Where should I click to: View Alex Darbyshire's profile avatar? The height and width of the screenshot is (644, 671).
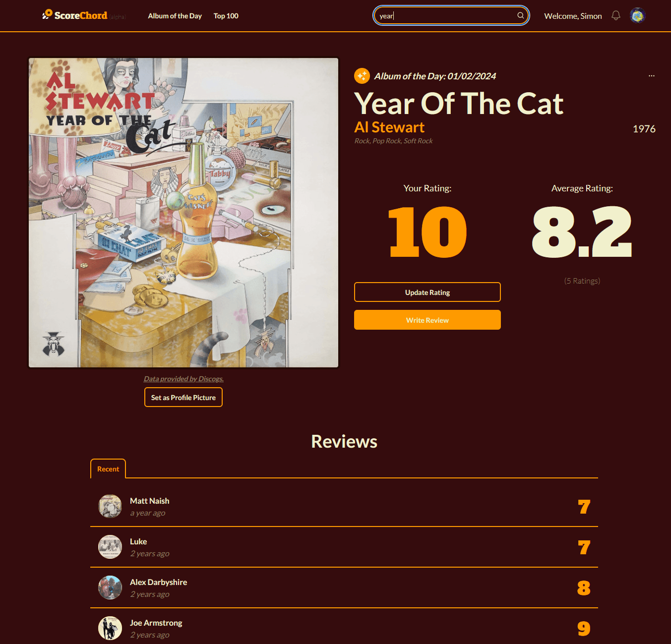pyautogui.click(x=110, y=587)
